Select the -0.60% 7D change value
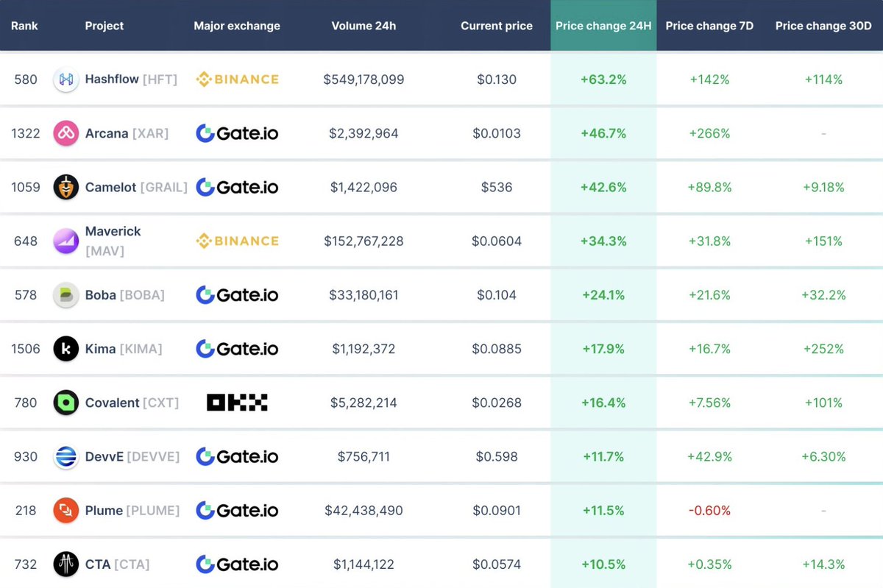 (x=709, y=510)
